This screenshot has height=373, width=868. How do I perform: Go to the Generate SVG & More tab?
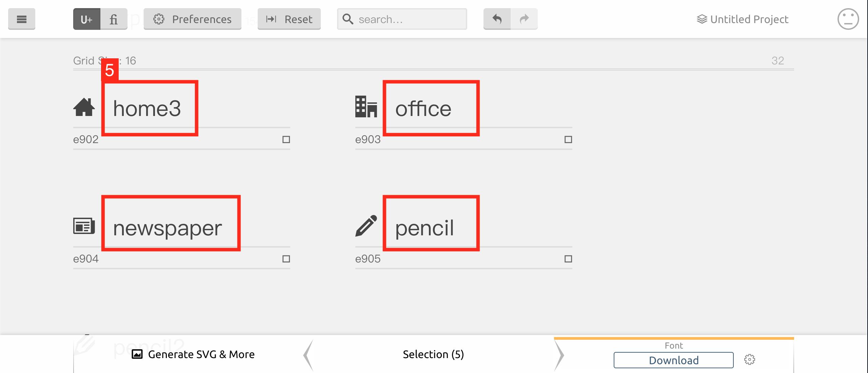click(x=193, y=354)
